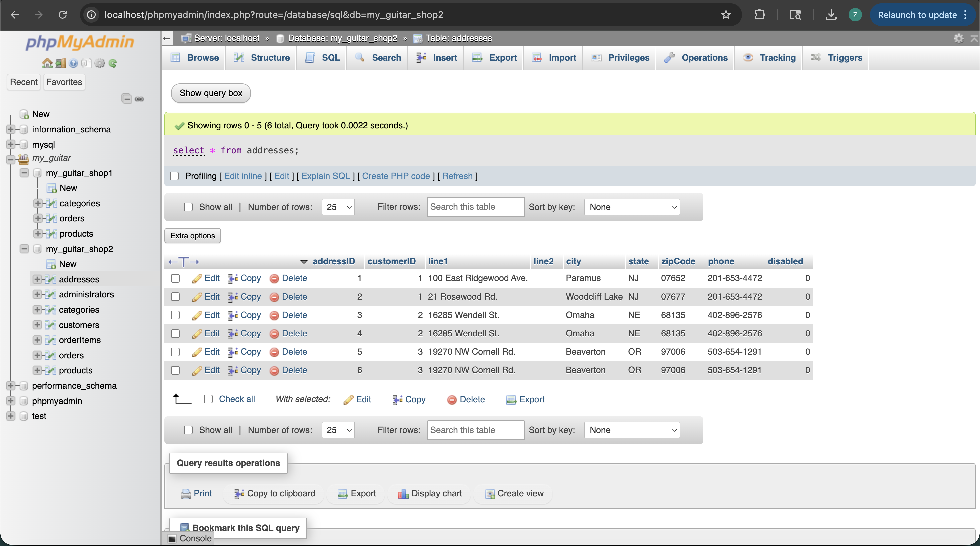
Task: Enable the Profiling checkbox
Action: [174, 176]
